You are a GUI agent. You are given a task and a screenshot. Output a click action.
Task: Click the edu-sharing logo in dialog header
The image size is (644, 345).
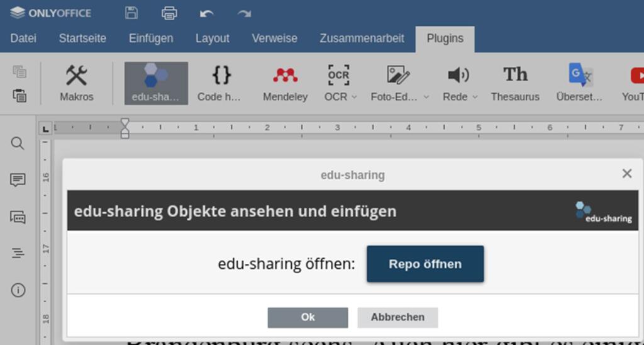[603, 212]
